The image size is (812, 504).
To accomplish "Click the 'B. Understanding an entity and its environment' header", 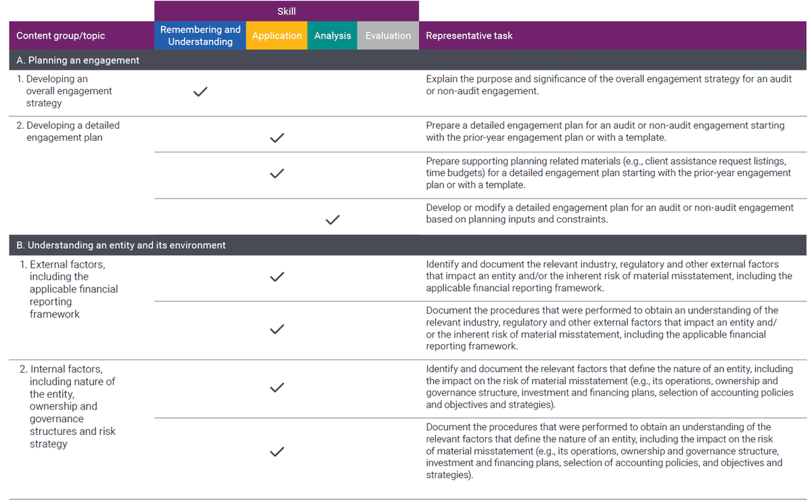I will [x=121, y=245].
